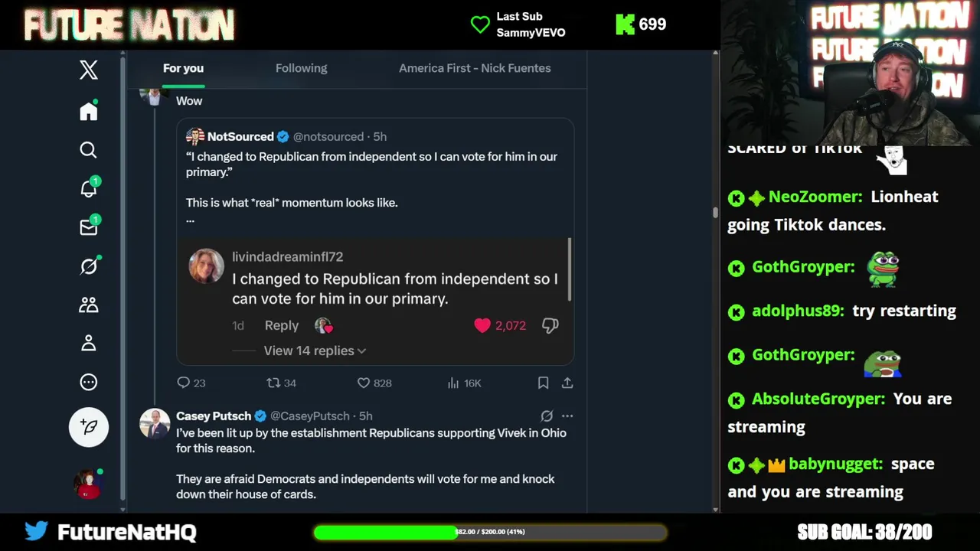The width and height of the screenshot is (980, 551).
Task: Open Explore search in the sidebar
Action: click(89, 150)
